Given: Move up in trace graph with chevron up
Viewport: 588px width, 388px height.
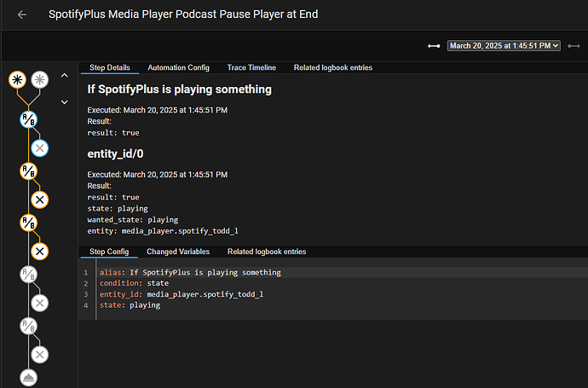Looking at the screenshot, I should (65, 75).
